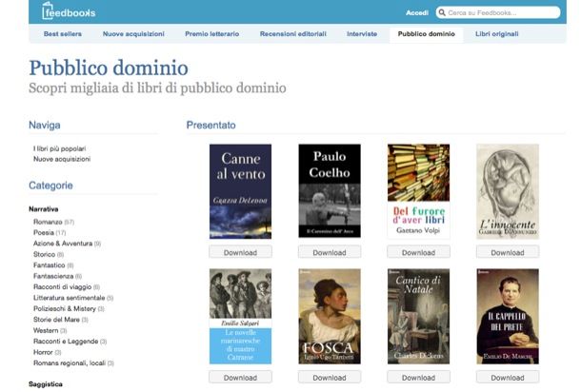Open the Libri originali tab
581x392 pixels.
497,33
